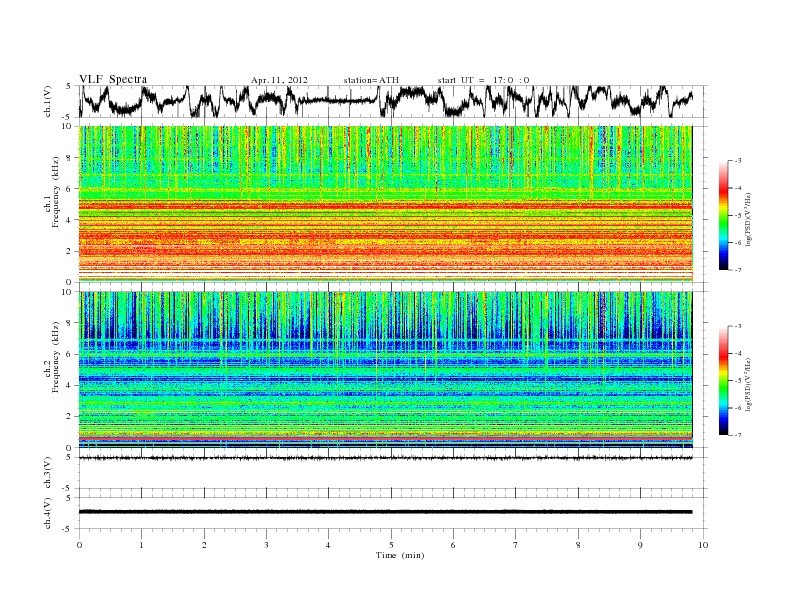Click the "Time (min)" x-axis label
Screen dimensions: 792x612
(x=400, y=555)
